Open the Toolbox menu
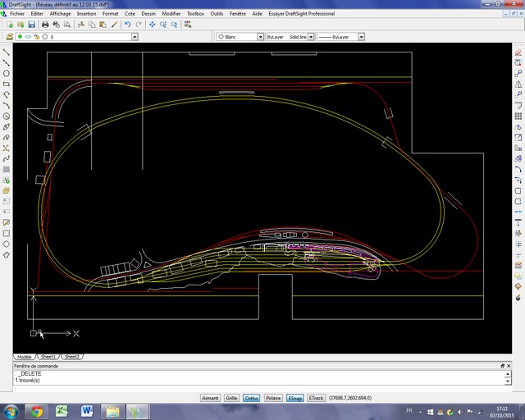 [x=195, y=14]
